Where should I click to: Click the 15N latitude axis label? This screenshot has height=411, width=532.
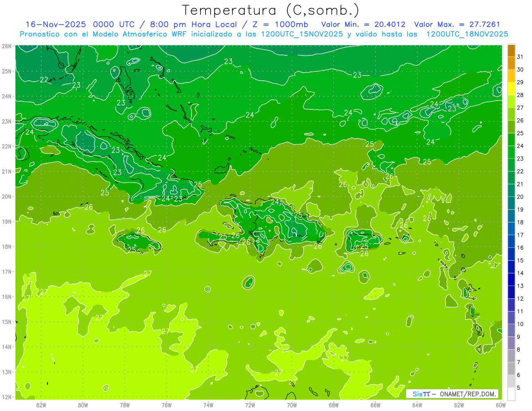pyautogui.click(x=6, y=321)
